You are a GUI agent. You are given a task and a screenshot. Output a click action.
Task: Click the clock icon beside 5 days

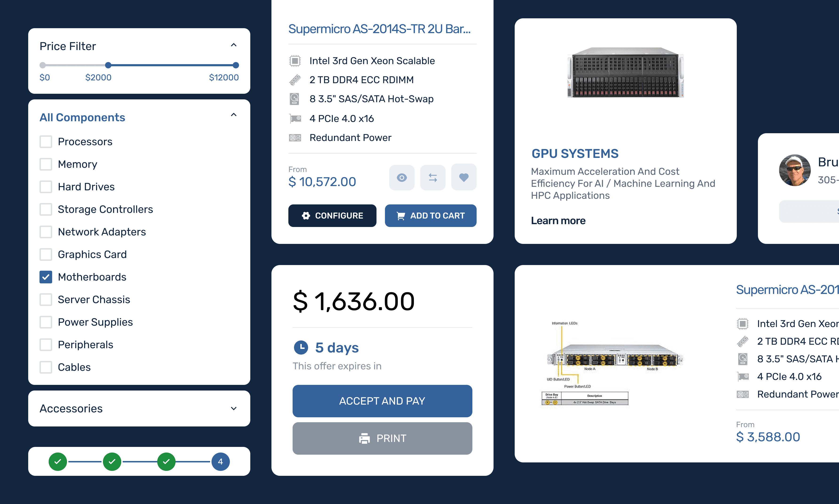[x=301, y=348]
